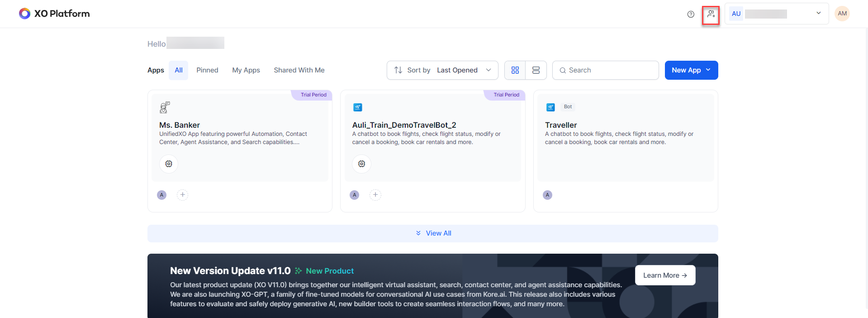Open the AU workspace selector dropdown
The height and width of the screenshot is (318, 868).
[776, 14]
